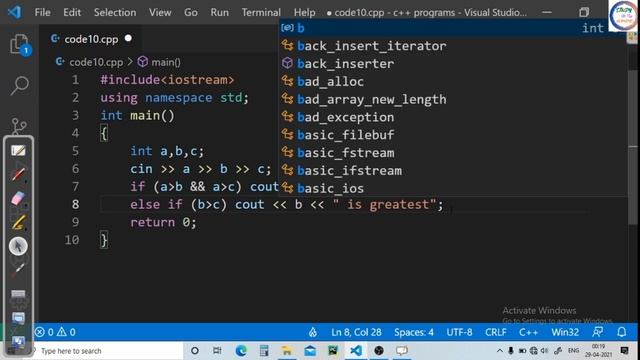Click line number 5 in the gutter

click(75, 151)
